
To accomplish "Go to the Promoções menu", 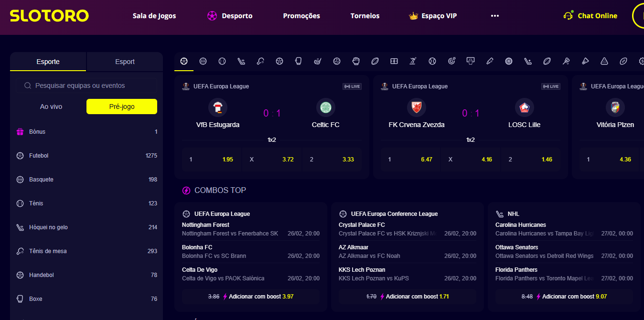I will [x=301, y=16].
